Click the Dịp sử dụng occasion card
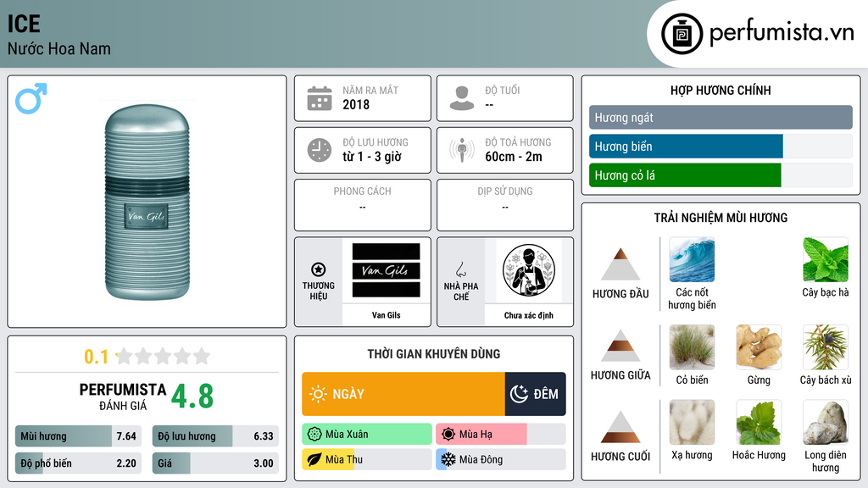868x488 pixels. [x=505, y=205]
